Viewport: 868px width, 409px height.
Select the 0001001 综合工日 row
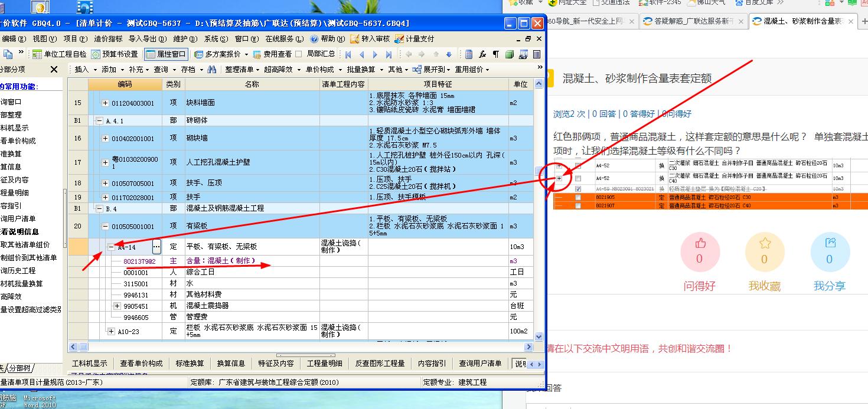point(301,272)
